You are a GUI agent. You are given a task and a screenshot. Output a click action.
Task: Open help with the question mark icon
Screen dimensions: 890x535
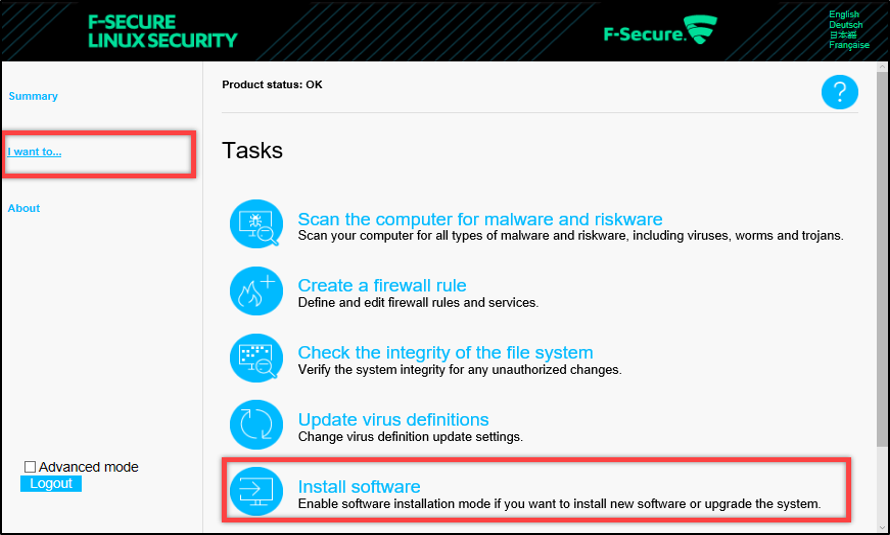pos(840,93)
